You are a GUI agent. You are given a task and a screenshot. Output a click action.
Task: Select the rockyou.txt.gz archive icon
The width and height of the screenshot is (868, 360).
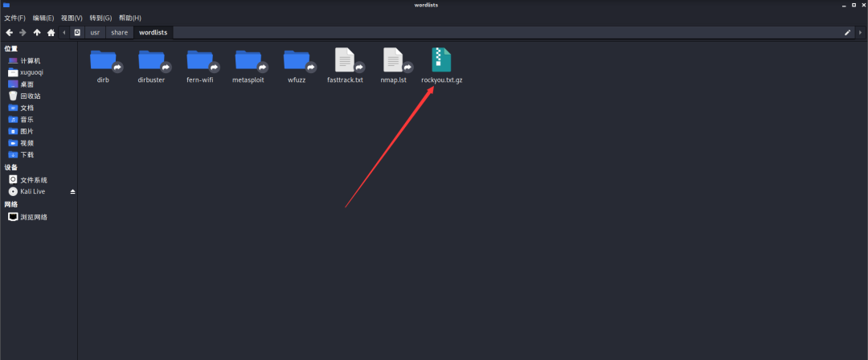[441, 59]
